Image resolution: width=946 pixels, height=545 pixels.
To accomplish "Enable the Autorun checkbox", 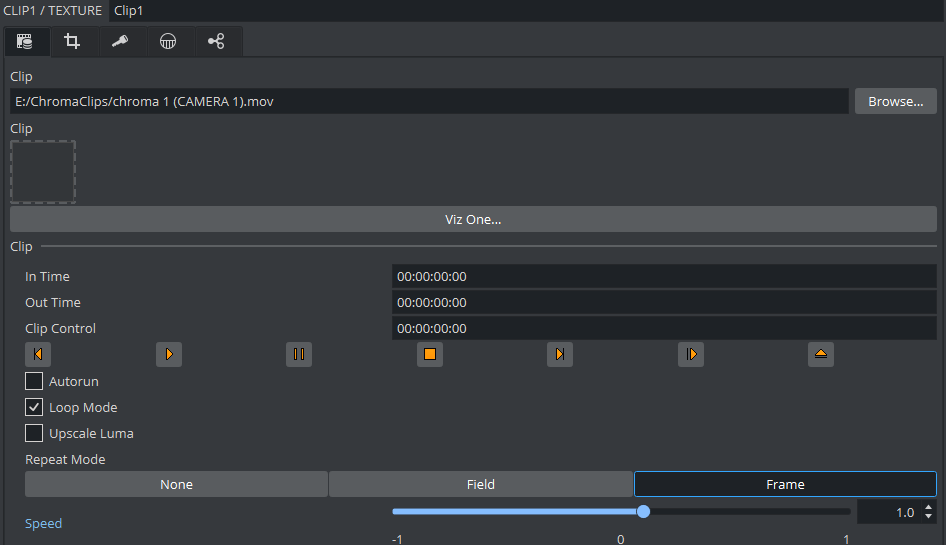I will pos(34,381).
